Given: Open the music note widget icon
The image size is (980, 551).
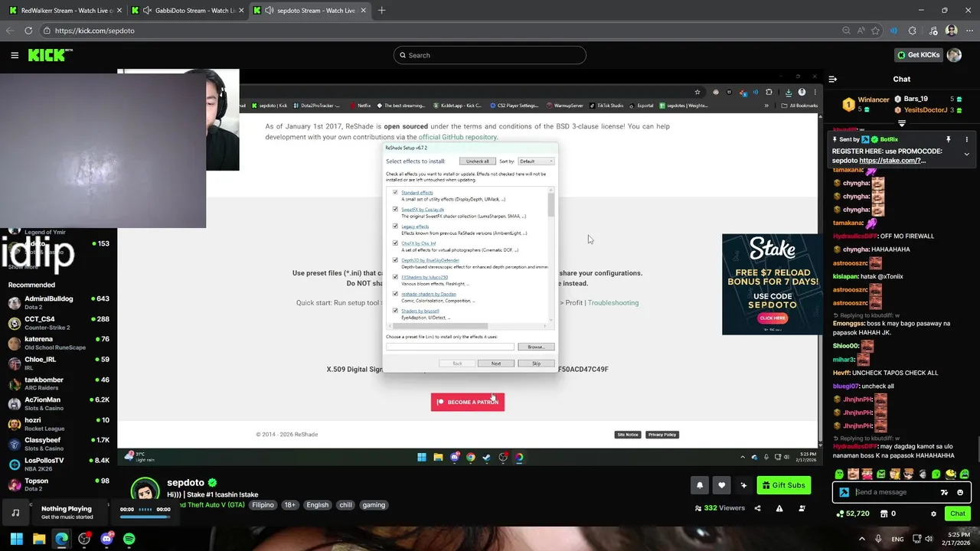Looking at the screenshot, I should click(15, 513).
